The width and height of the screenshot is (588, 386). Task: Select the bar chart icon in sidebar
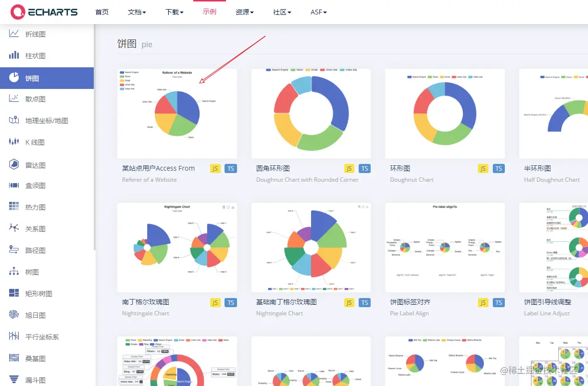click(x=14, y=55)
